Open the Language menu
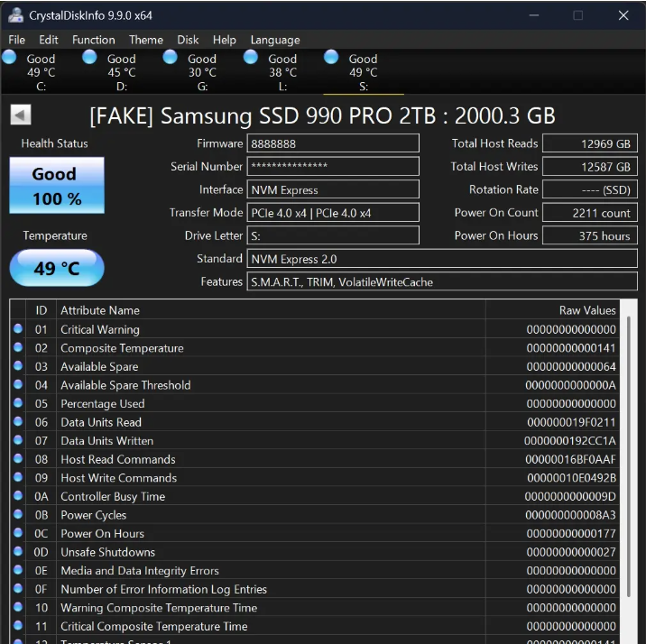Viewport: 646px width, 644px height. [x=275, y=40]
